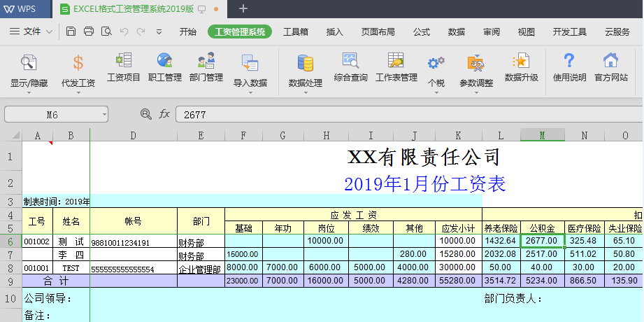
Task: Click the 综合查询 query icon
Action: coord(350,67)
